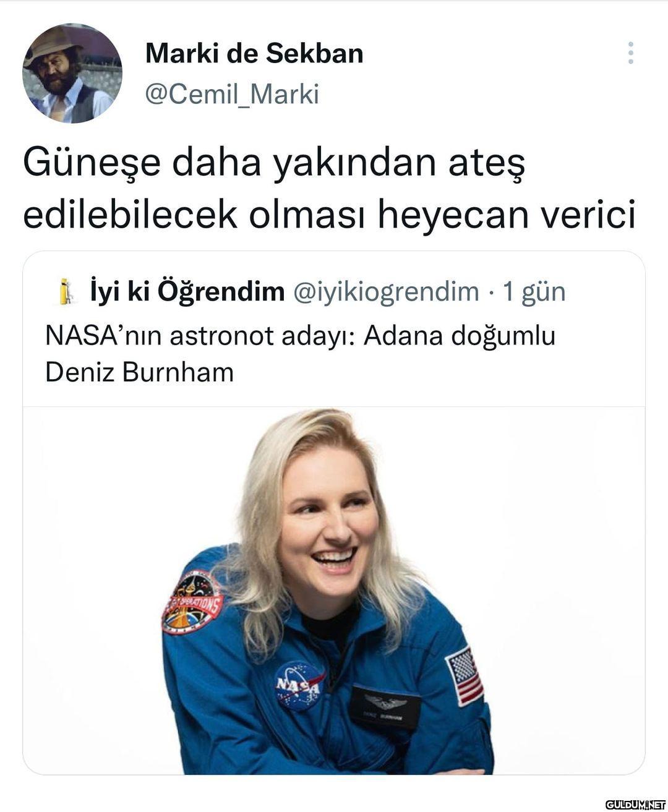Click "Deniz Burnham" in the quoted tweet
The image size is (668, 812).
pyautogui.click(x=140, y=372)
